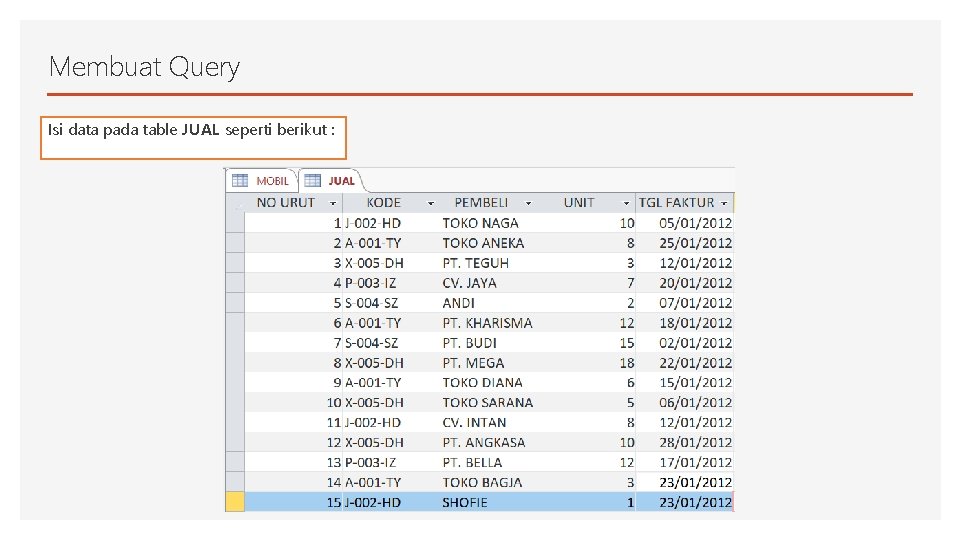The image size is (960, 540).
Task: Expand the UNIT column filter arrow
Action: click(627, 203)
